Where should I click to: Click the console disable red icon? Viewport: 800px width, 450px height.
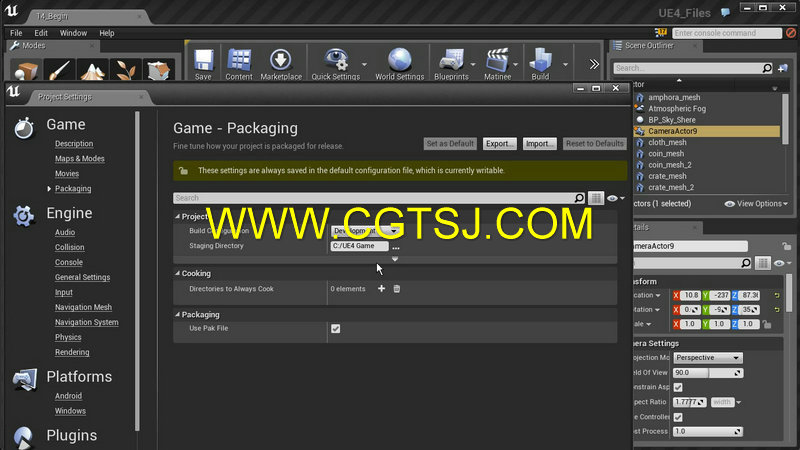(x=791, y=33)
